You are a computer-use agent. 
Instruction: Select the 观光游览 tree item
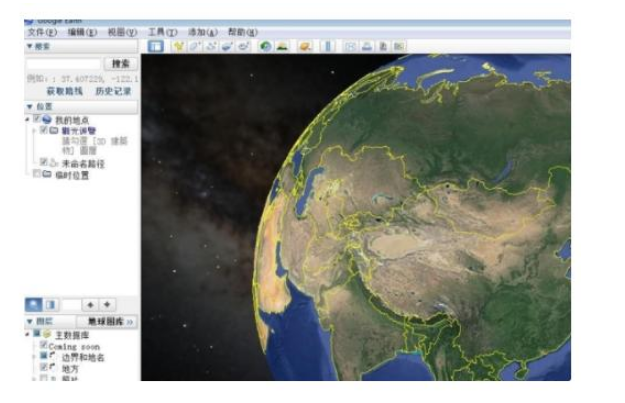(79, 131)
